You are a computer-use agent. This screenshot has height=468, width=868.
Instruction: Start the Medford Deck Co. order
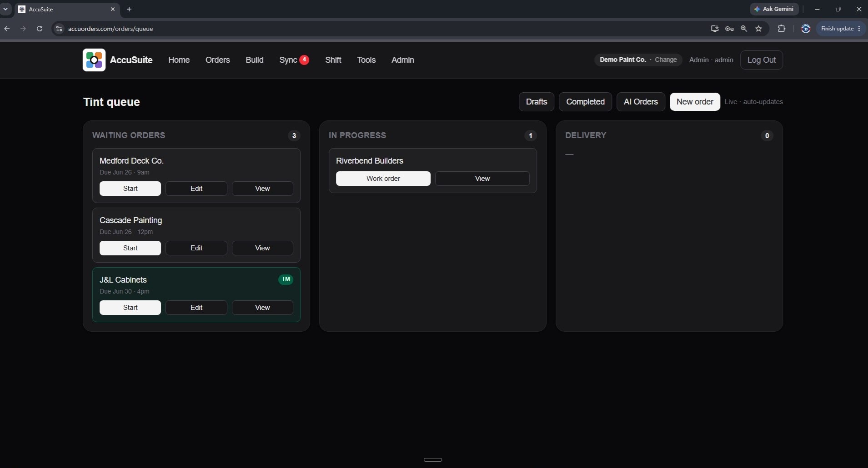(x=130, y=189)
